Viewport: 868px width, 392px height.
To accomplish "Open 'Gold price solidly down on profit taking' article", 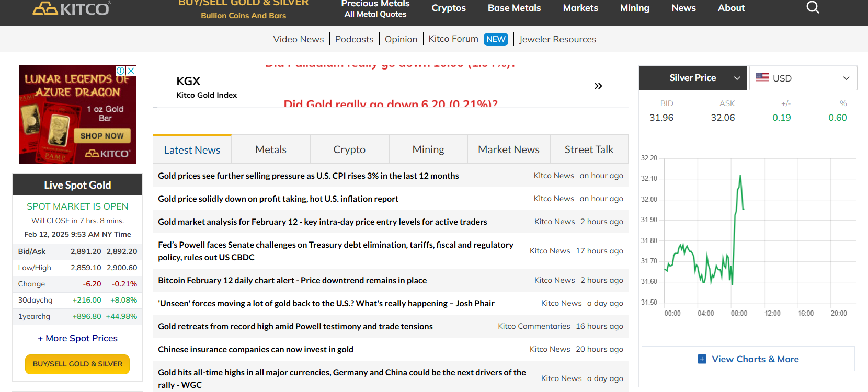I will (278, 199).
